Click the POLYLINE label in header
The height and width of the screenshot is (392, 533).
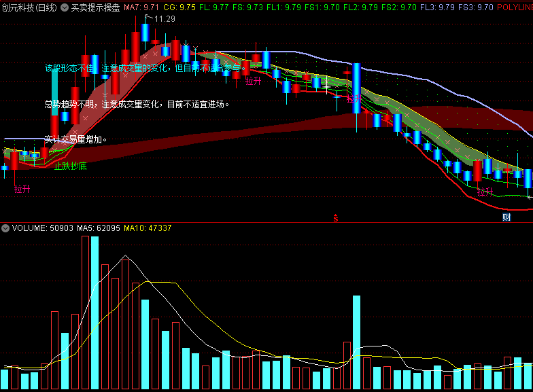tap(515, 7)
